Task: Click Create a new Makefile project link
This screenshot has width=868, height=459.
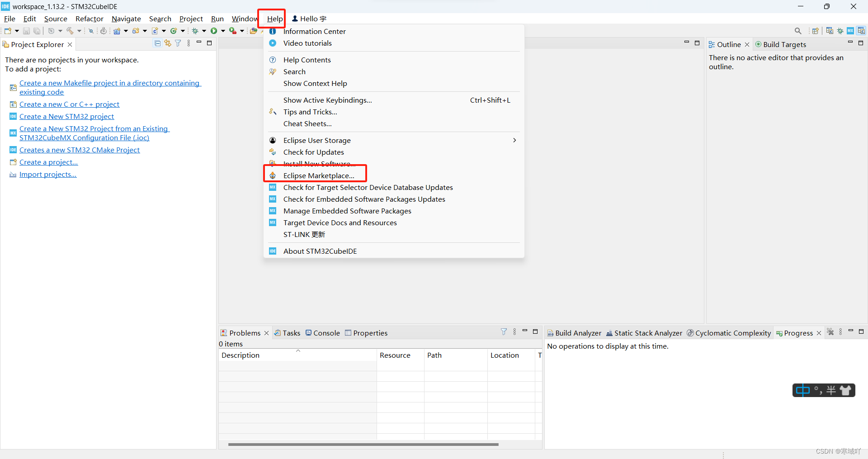Action: point(110,87)
